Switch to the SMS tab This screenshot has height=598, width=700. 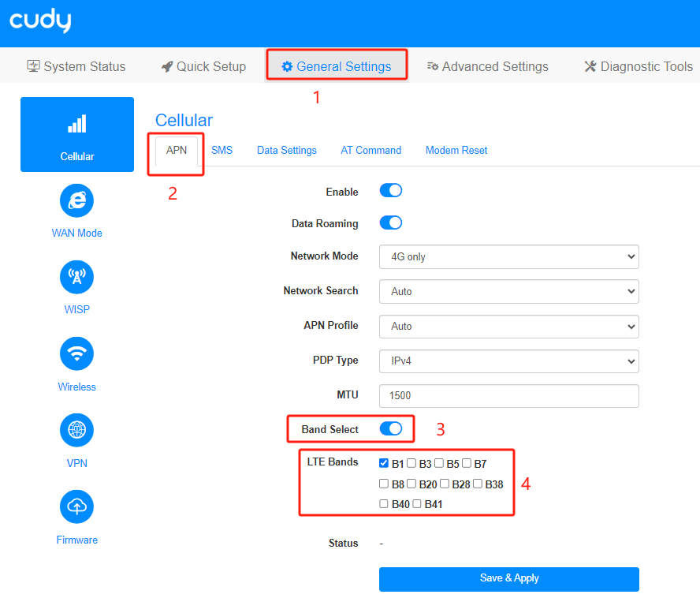point(222,150)
